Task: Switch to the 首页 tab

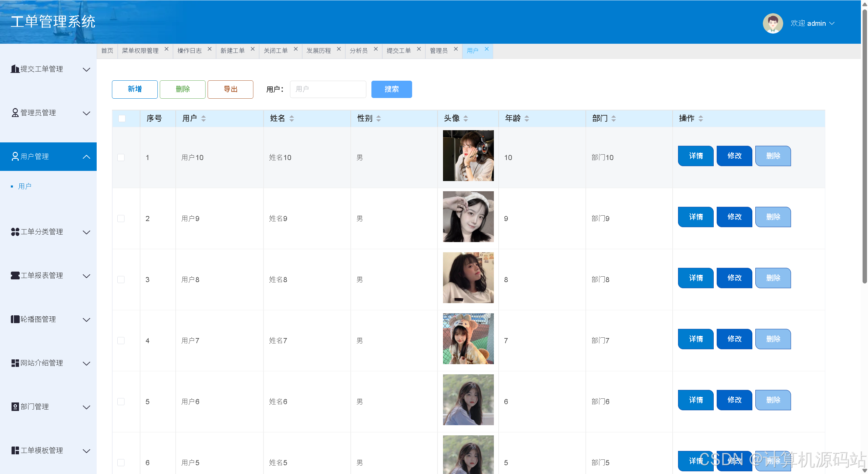Action: point(107,51)
